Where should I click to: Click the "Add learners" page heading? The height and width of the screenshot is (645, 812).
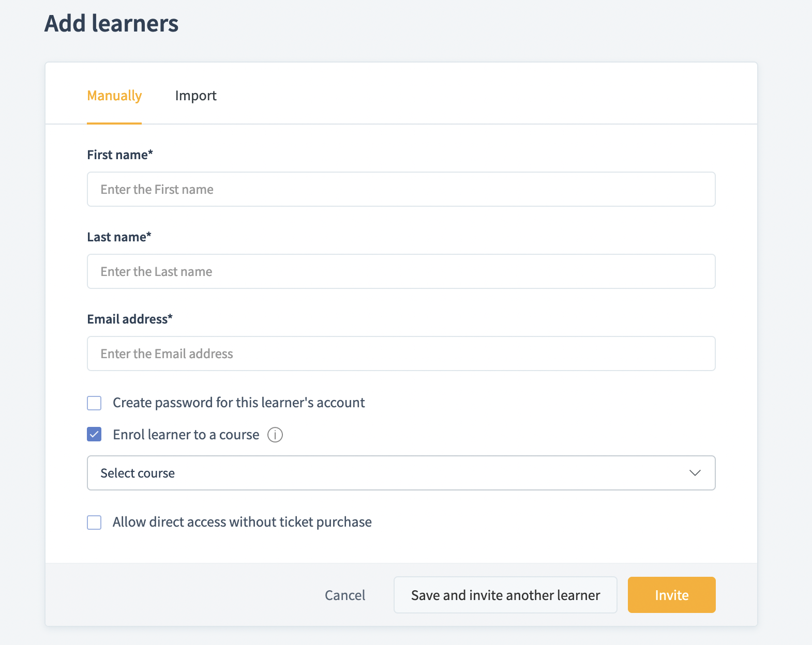point(111,23)
